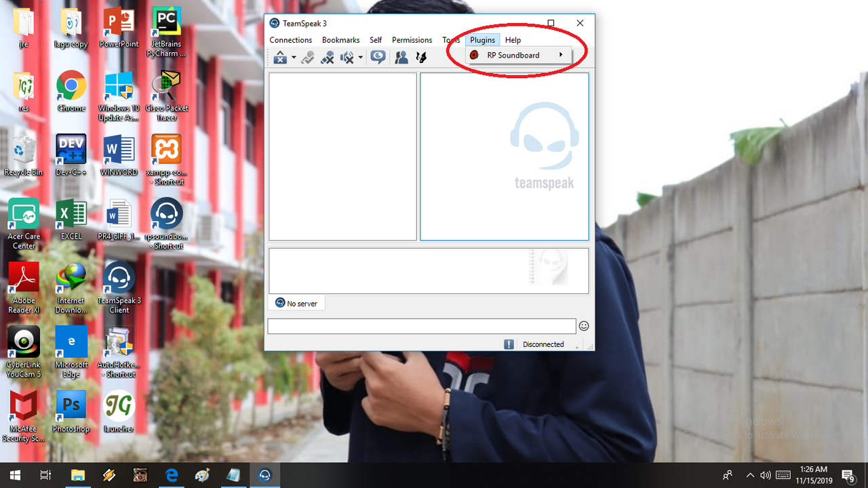Viewport: 868px width, 488px height.
Task: Open the dropdown arrow beside the Away icon
Action: point(294,58)
